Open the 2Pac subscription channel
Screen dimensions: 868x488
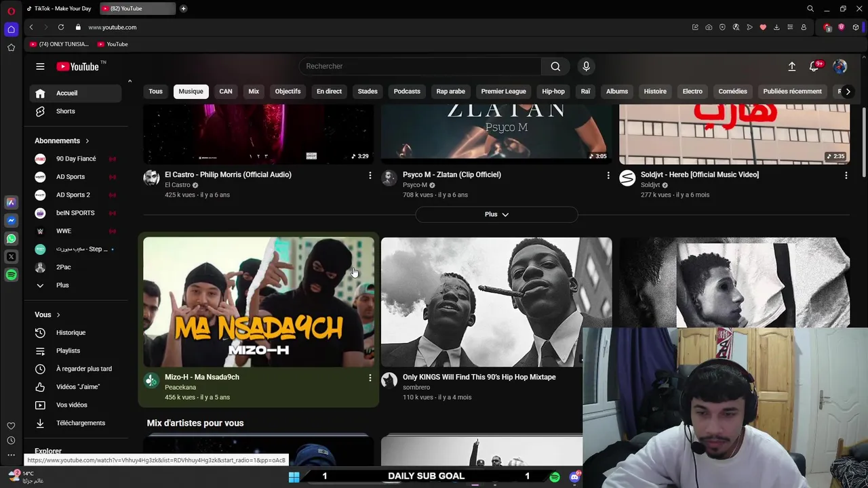click(76, 267)
